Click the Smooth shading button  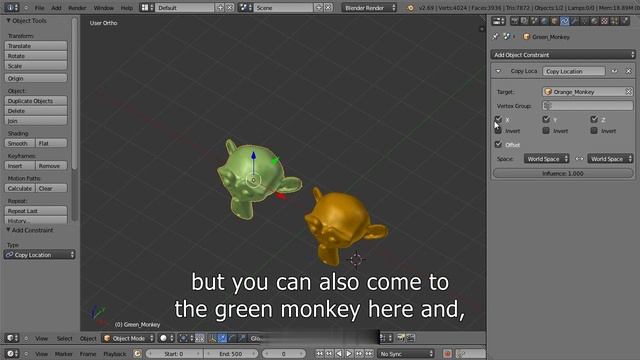20,143
